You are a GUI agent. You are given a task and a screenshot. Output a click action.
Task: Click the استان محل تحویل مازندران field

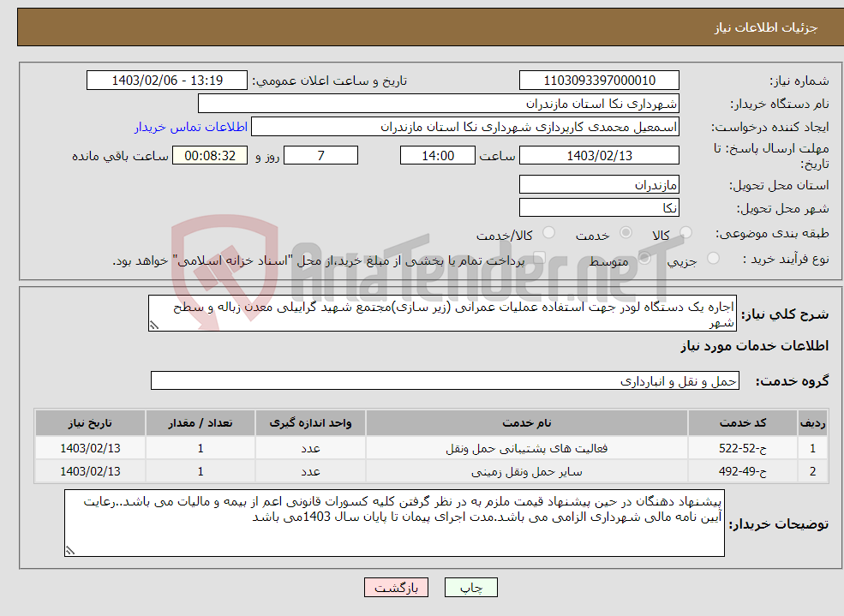pos(599,184)
